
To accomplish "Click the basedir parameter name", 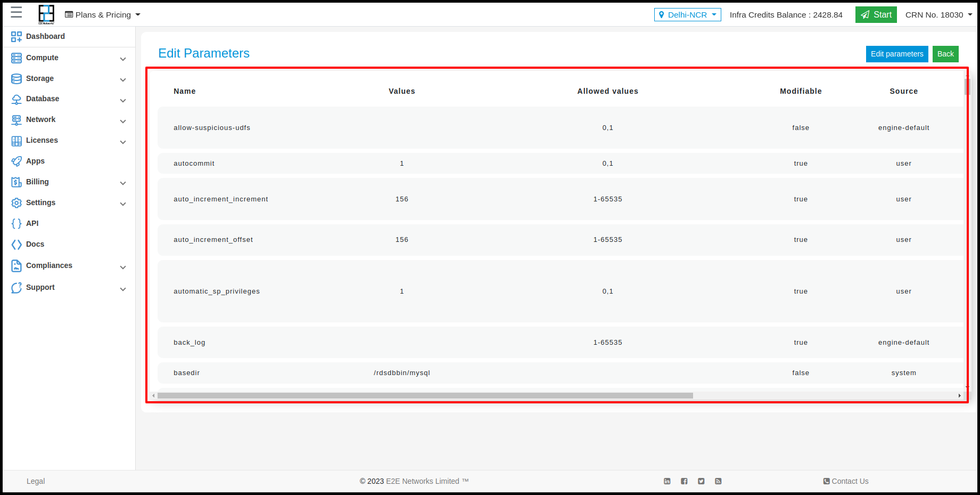I will 187,373.
